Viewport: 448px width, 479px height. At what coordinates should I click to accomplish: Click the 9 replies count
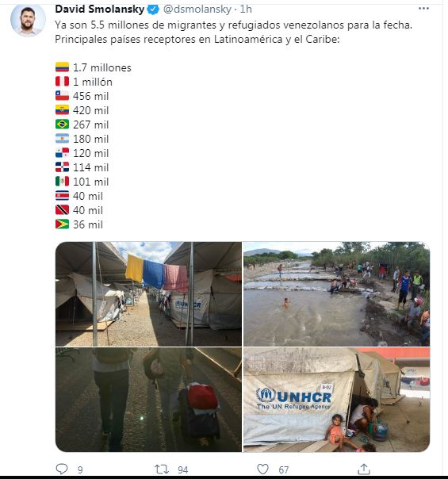coord(80,469)
